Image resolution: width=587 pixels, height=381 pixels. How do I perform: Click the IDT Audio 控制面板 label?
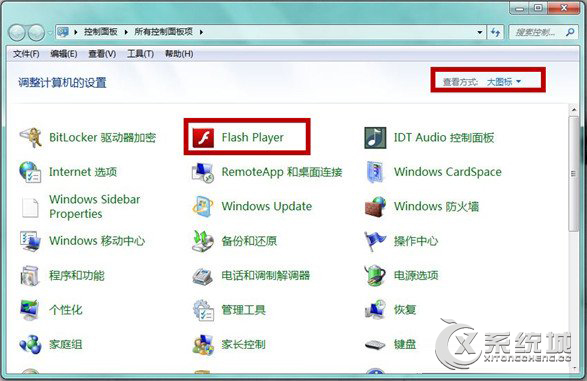tap(444, 138)
